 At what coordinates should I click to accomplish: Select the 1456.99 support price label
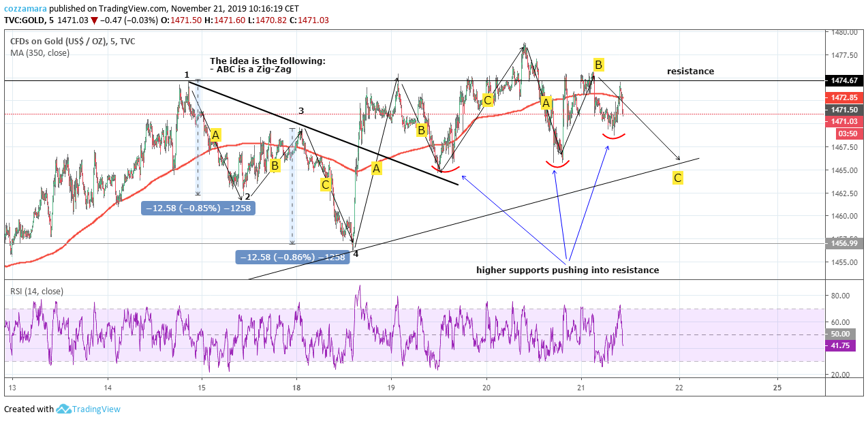click(843, 243)
